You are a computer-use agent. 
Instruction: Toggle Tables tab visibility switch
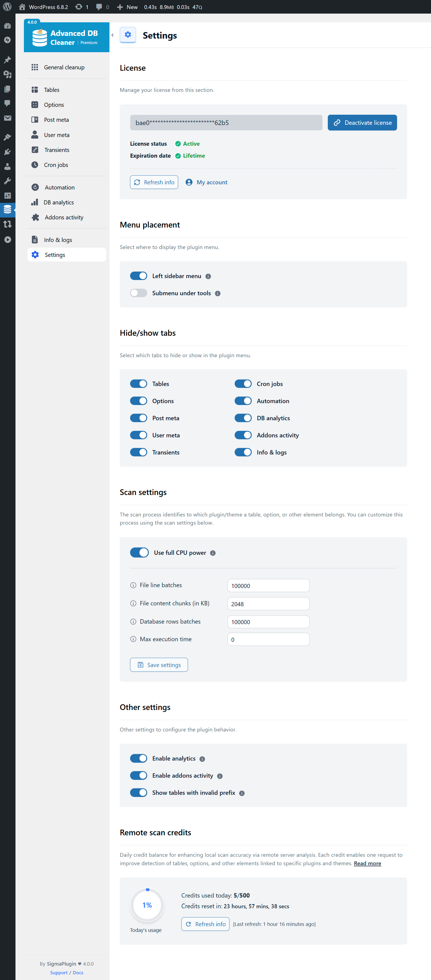[138, 384]
